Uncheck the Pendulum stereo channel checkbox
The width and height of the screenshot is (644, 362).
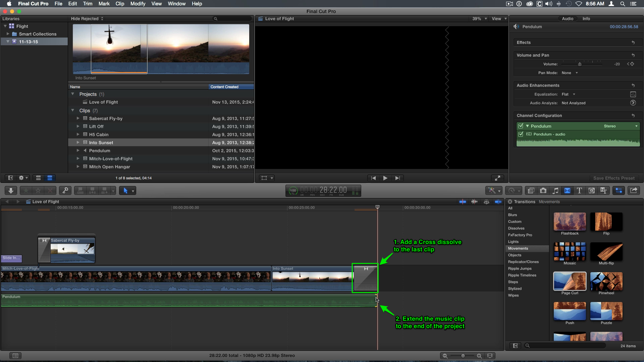(x=521, y=126)
